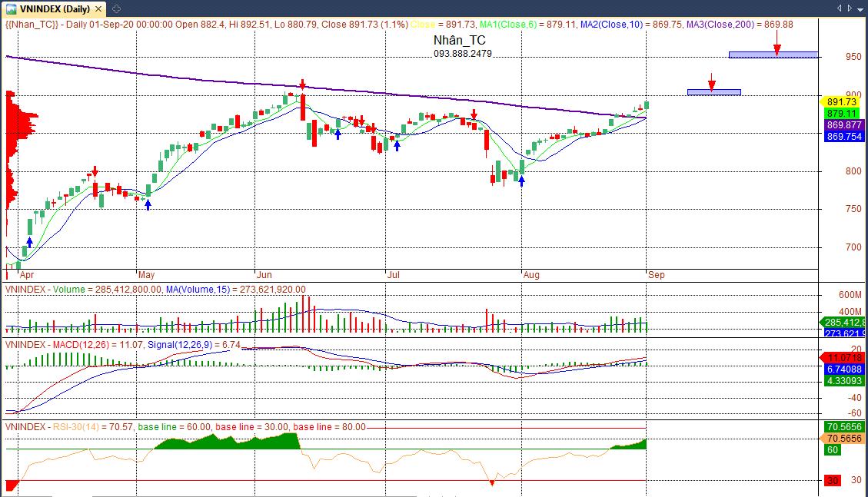This screenshot has width=868, height=497.
Task: Click the Apr date axis label
Action: [27, 275]
